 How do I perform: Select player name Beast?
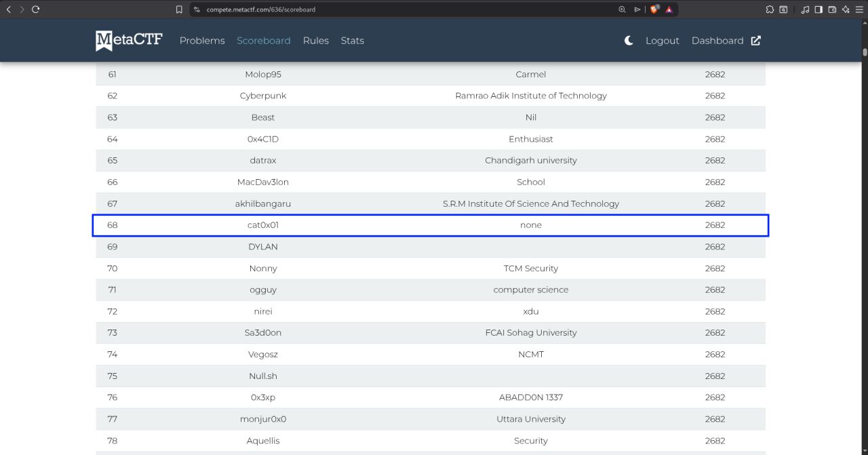(263, 117)
